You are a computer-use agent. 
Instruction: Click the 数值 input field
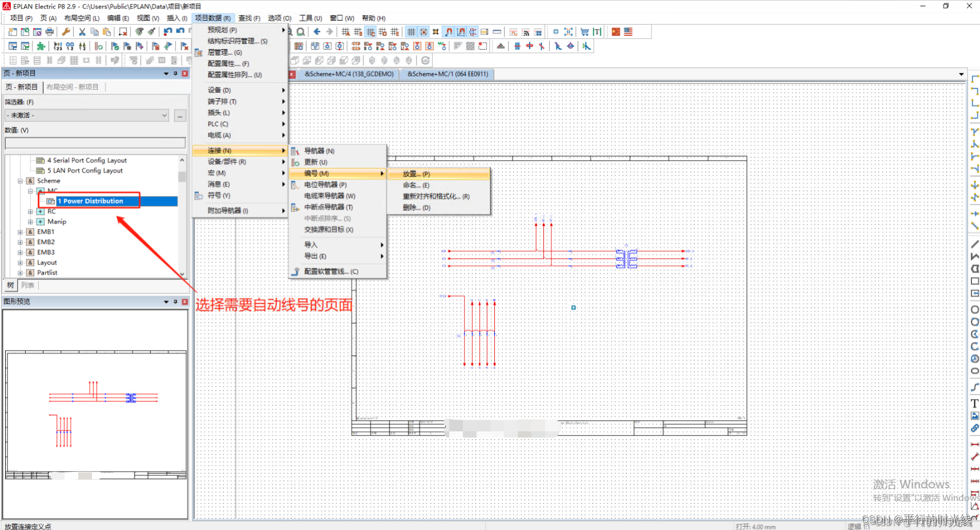95,143
